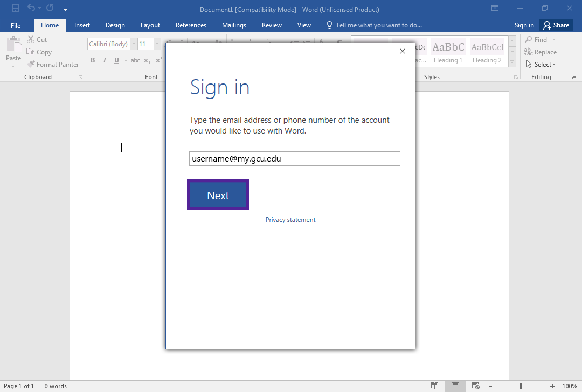The image size is (582, 392).
Task: Click the Redo icon in title bar
Action: pyautogui.click(x=50, y=8)
